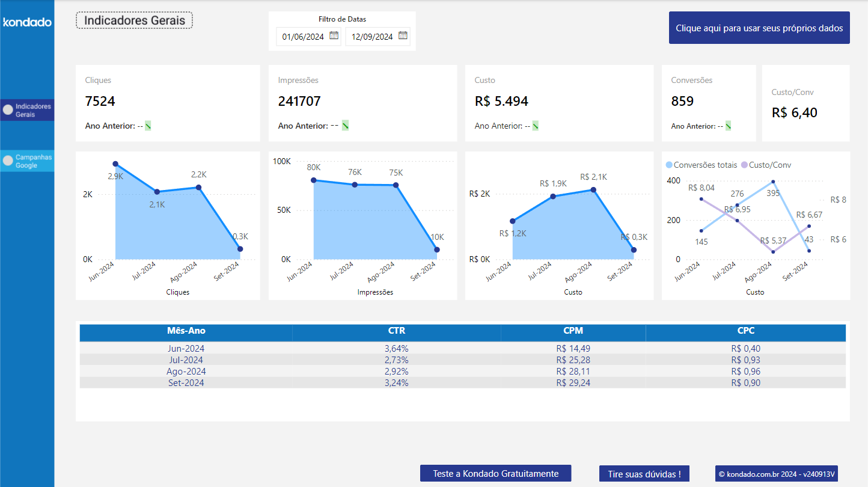Screen dimensions: 868x487
Task: Click green indicator icon under Impressões
Action: click(344, 125)
